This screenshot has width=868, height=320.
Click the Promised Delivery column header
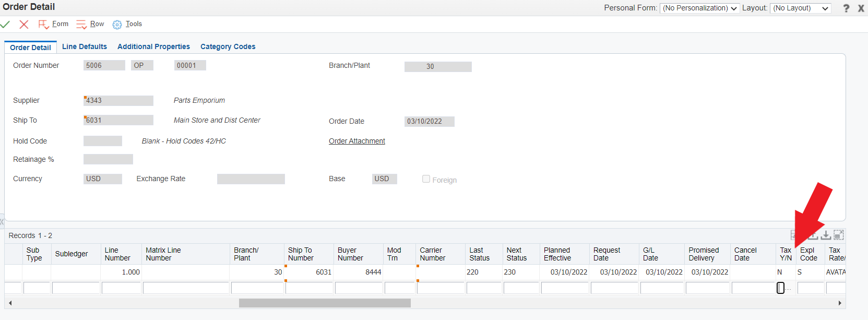(x=707, y=254)
